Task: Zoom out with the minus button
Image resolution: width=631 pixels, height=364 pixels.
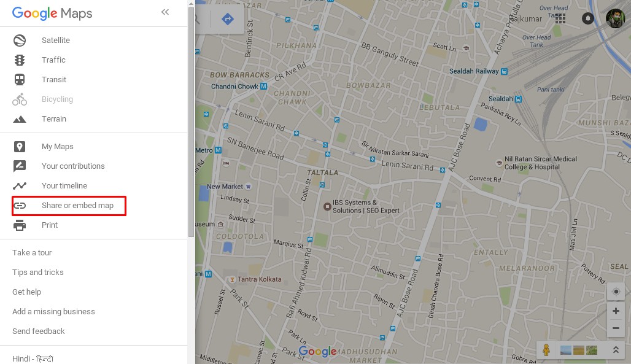Action: (616, 328)
